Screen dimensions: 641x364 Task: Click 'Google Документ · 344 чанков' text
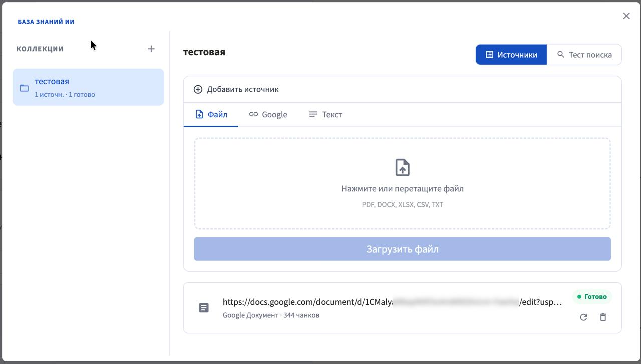pos(271,315)
